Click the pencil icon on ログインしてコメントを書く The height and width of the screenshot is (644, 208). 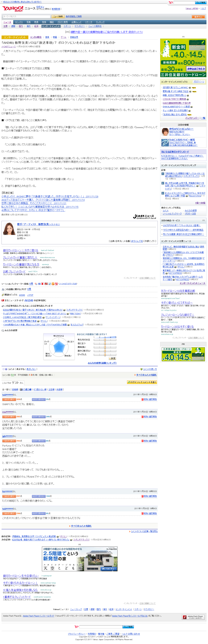[129, 382]
